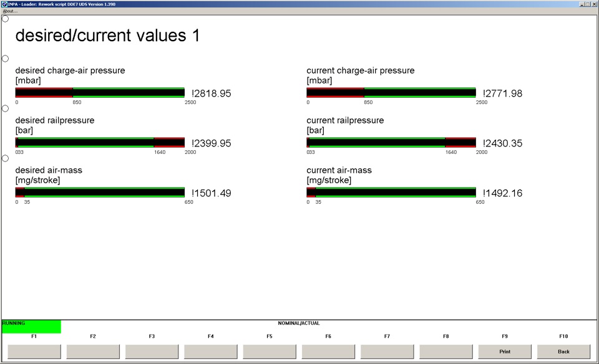The image size is (599, 364).
Task: Click the current charge-air pressure bar gauge
Action: click(391, 93)
